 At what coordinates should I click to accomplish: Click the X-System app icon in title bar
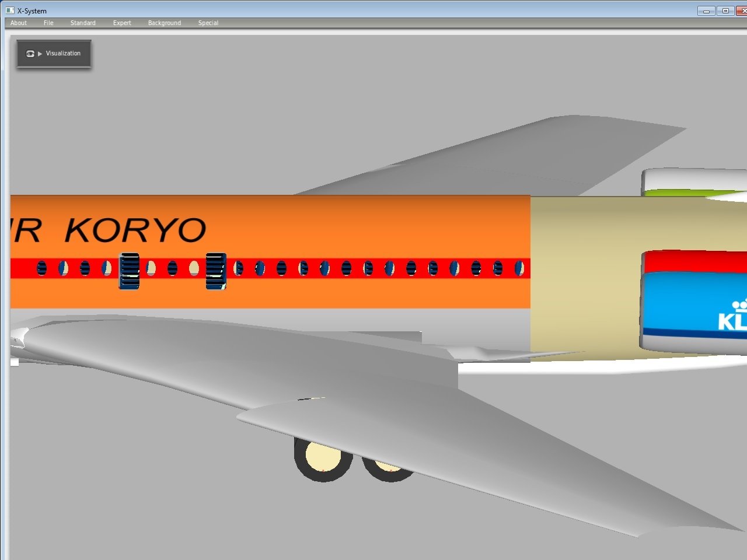[x=10, y=10]
